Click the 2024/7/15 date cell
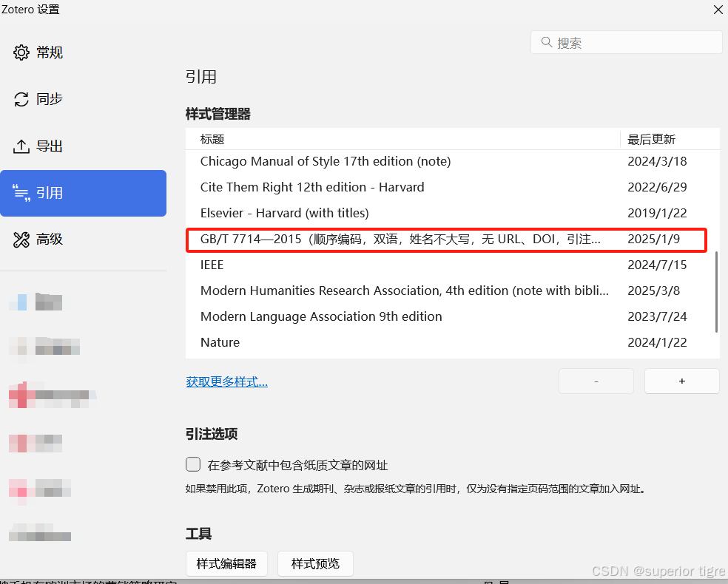The width and height of the screenshot is (728, 584). click(658, 265)
